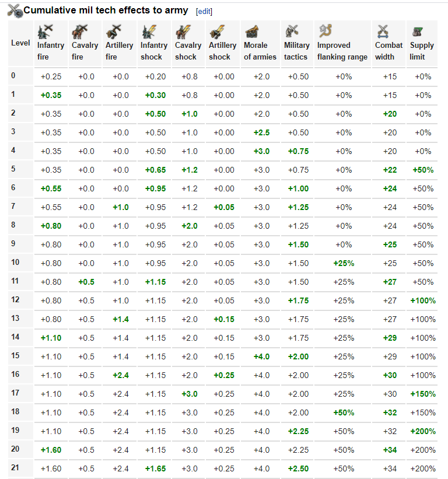The width and height of the screenshot is (448, 479).
Task: Click the Cavalry shock column icon
Action: 182,32
